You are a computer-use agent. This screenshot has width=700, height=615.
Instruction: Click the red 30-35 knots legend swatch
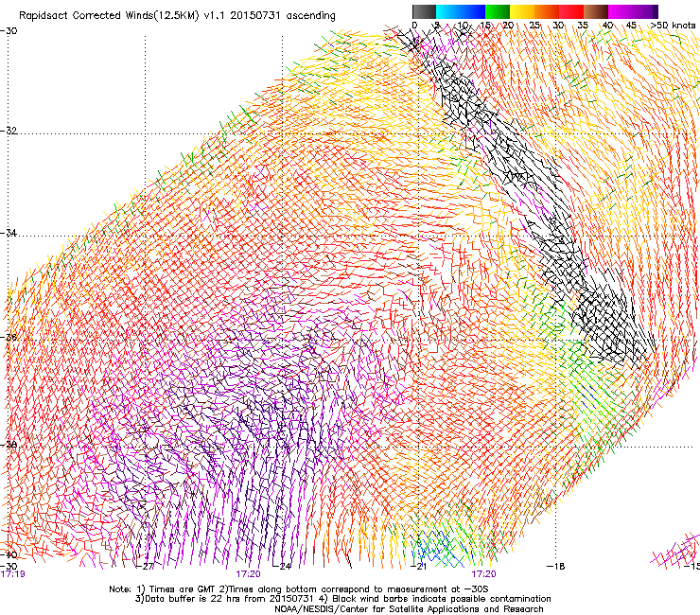pos(571,11)
